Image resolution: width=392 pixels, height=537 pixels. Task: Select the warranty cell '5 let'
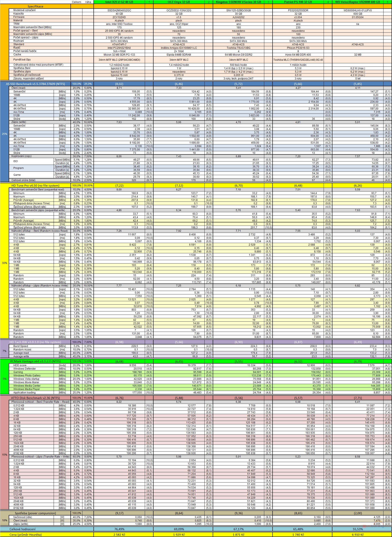[358, 79]
